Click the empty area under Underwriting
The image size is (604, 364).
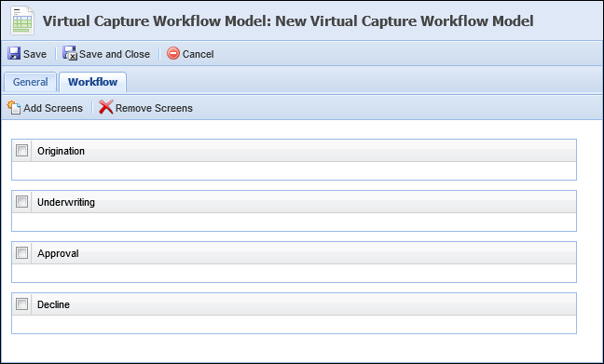(x=294, y=222)
